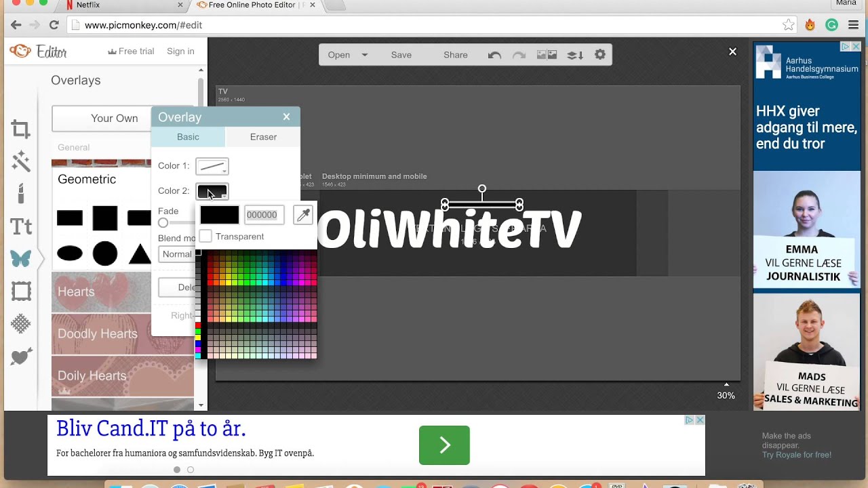Undo the last edit
Screen dimensions: 868x488
(494, 55)
